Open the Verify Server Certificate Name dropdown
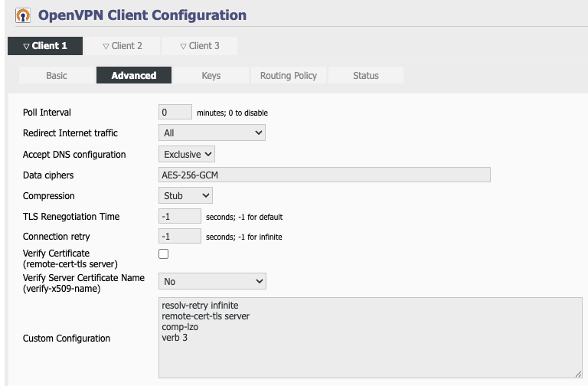Screen dimensions: 588x386 pyautogui.click(x=212, y=281)
